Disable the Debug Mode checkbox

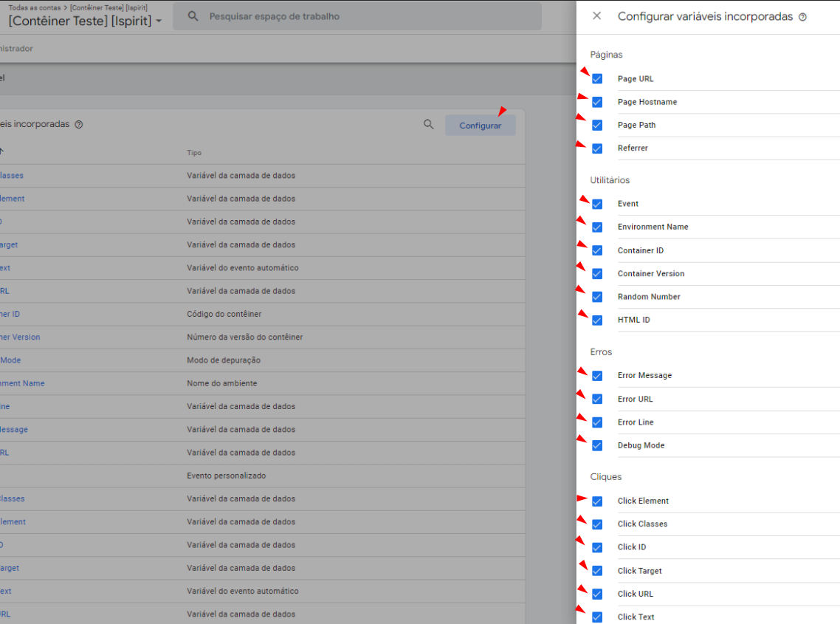click(x=597, y=445)
